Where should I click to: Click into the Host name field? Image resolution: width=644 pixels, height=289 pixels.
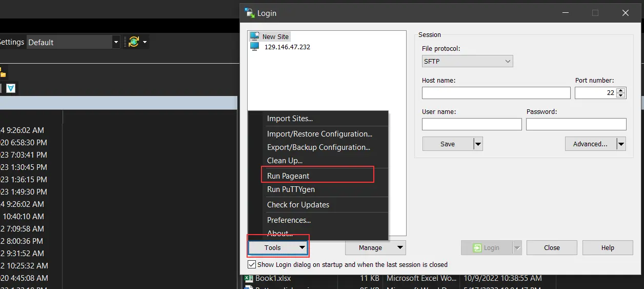496,93
